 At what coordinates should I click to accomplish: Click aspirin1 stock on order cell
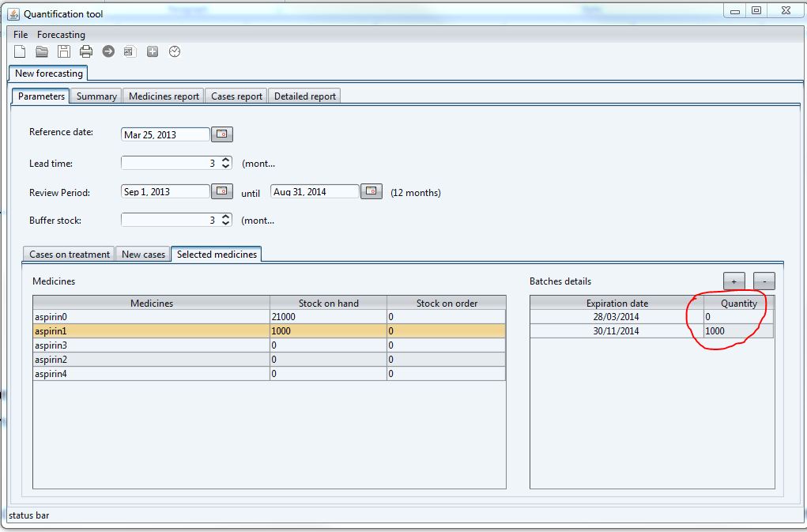click(x=447, y=331)
